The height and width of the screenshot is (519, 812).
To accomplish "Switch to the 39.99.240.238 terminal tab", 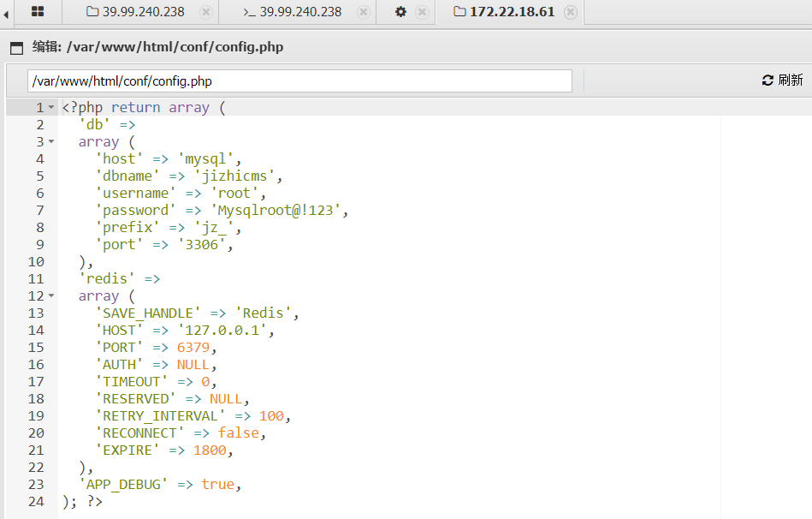I will (x=292, y=11).
